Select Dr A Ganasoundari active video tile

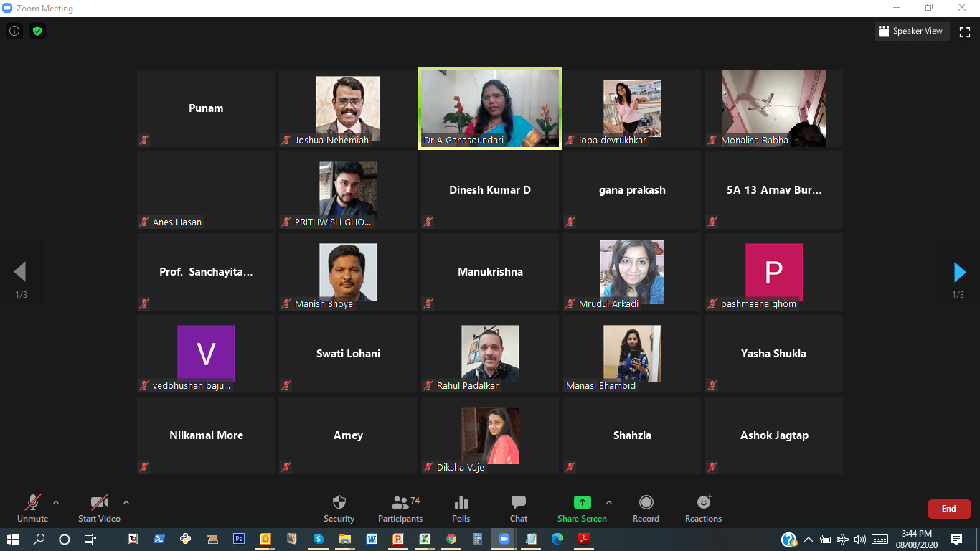490,108
